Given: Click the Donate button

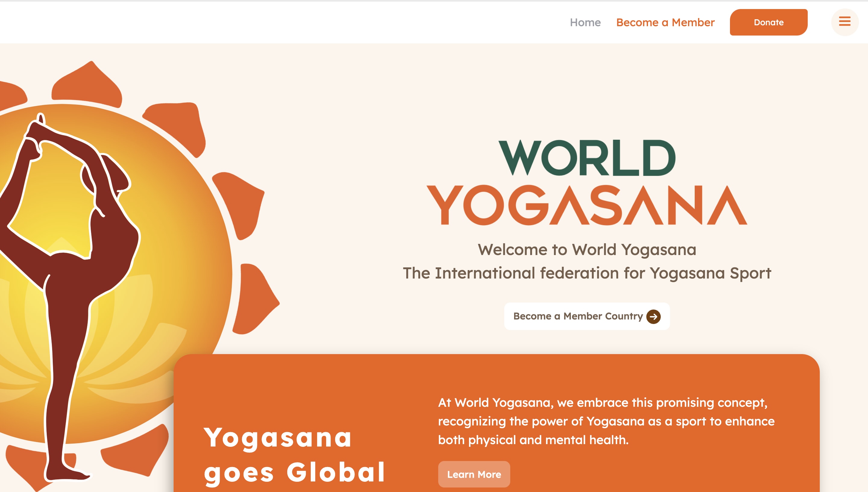Looking at the screenshot, I should point(768,22).
